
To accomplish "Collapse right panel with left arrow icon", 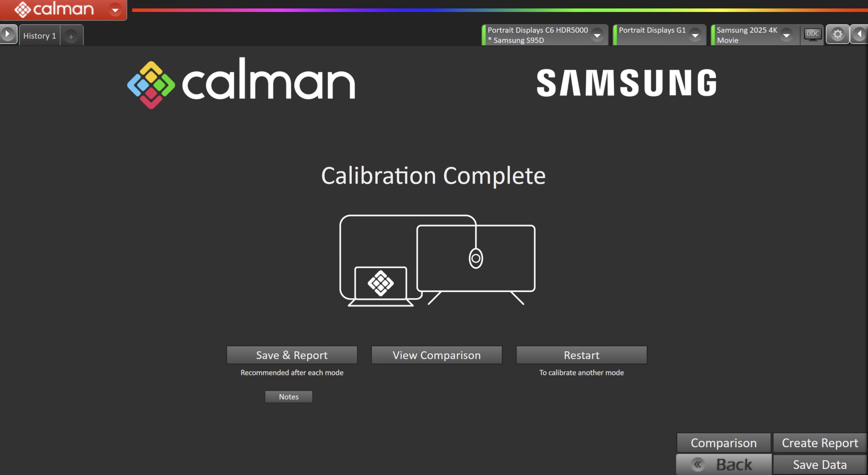I will (x=860, y=34).
